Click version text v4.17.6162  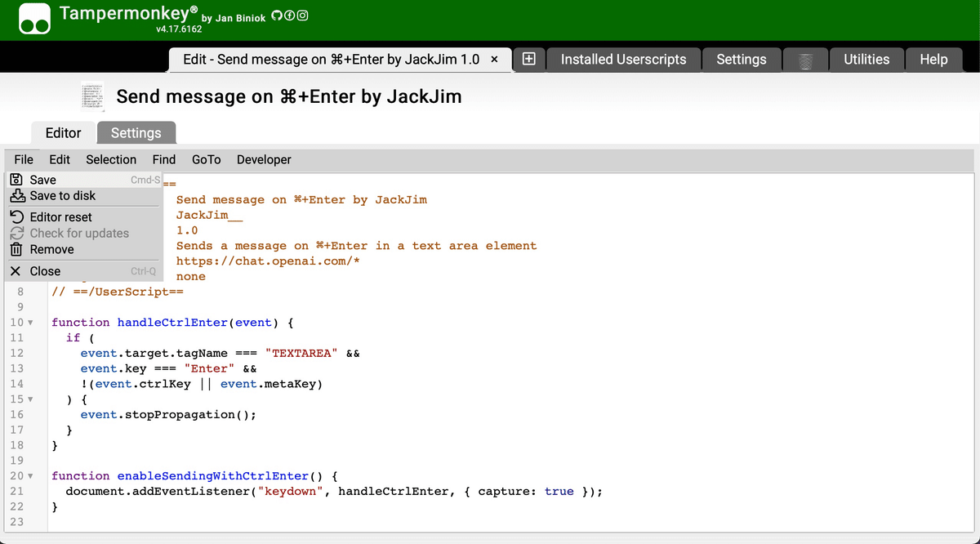(179, 29)
